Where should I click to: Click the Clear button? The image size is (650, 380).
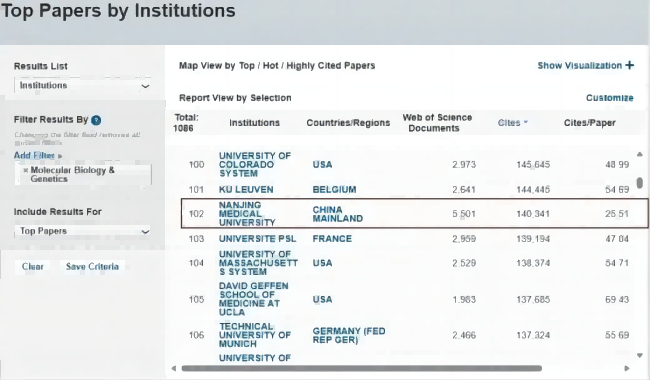pyautogui.click(x=32, y=266)
